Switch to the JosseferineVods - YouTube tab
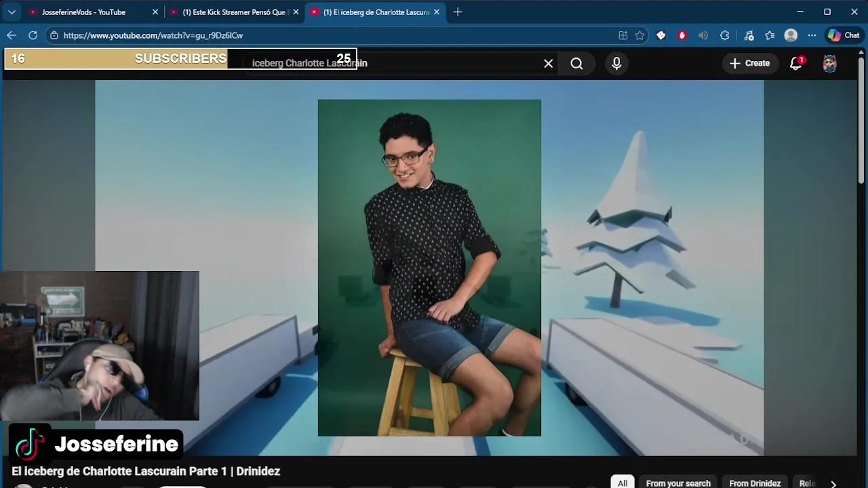The image size is (868, 488). tap(93, 12)
